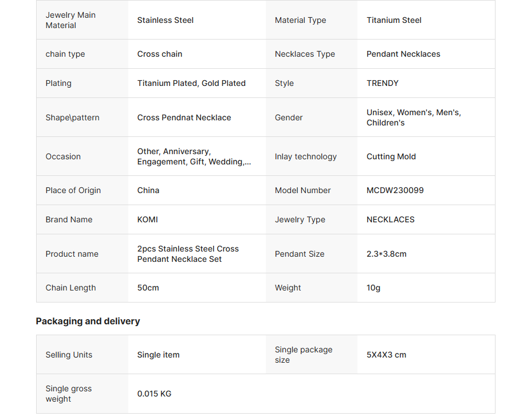Select the model number 'MCDW230099'
The image size is (519, 420).
click(x=395, y=190)
